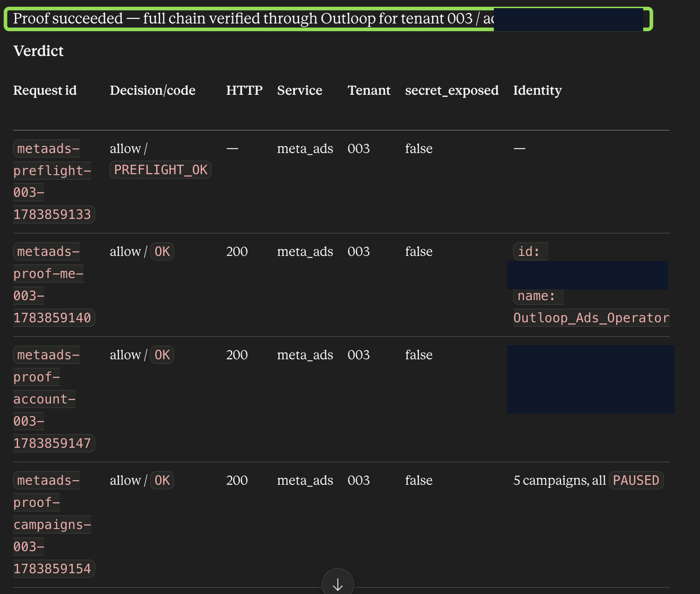Click OK badge in proof-campaigns row

tap(162, 481)
